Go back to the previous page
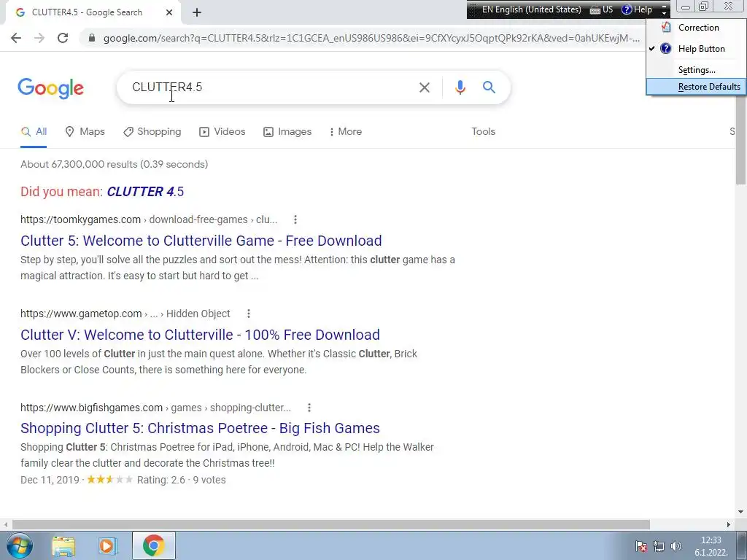 click(16, 38)
